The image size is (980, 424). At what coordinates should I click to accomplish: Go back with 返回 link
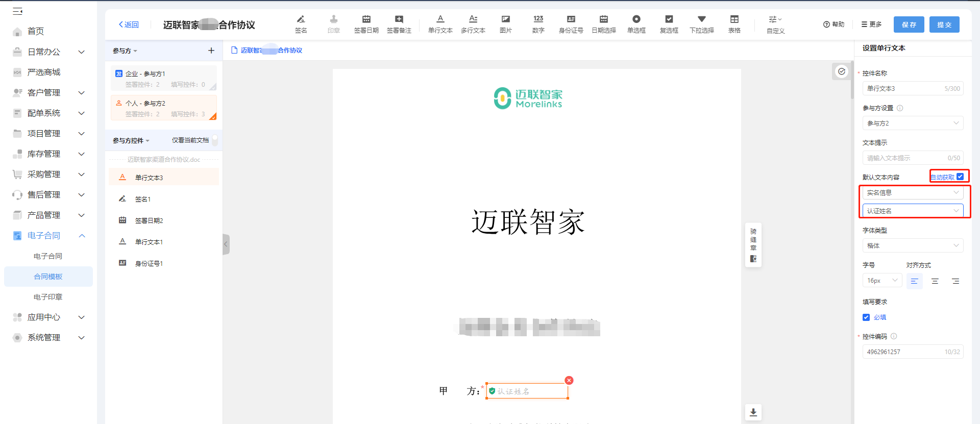pos(129,24)
